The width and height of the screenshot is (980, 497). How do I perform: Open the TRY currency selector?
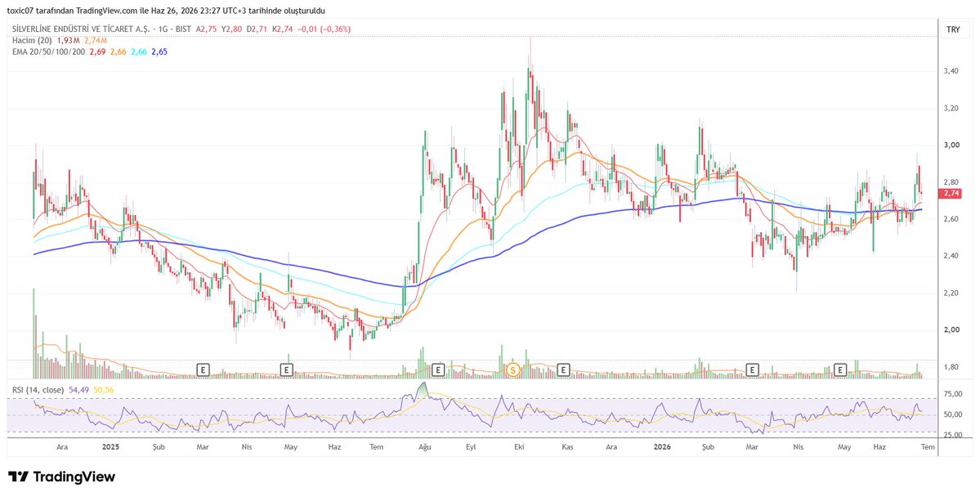pos(953,29)
